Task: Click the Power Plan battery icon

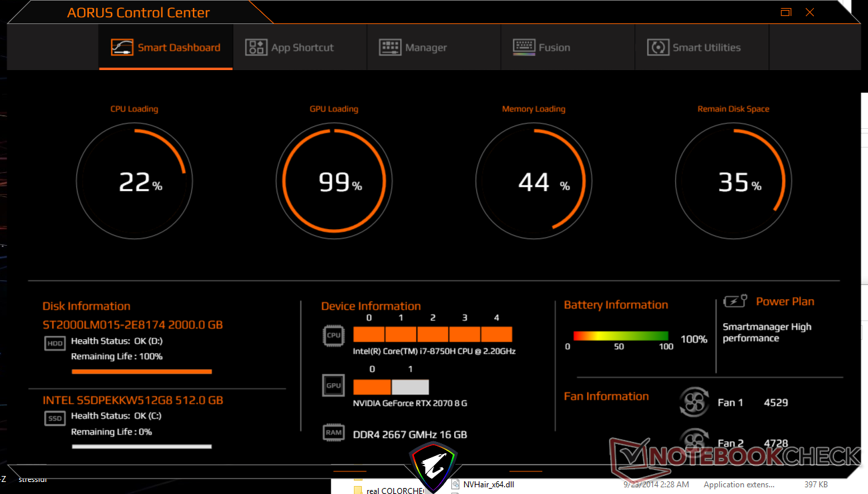Action: 734,302
